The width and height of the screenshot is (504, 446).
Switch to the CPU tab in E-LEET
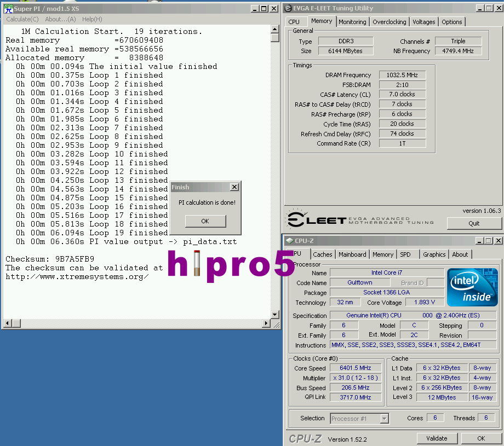tap(294, 22)
